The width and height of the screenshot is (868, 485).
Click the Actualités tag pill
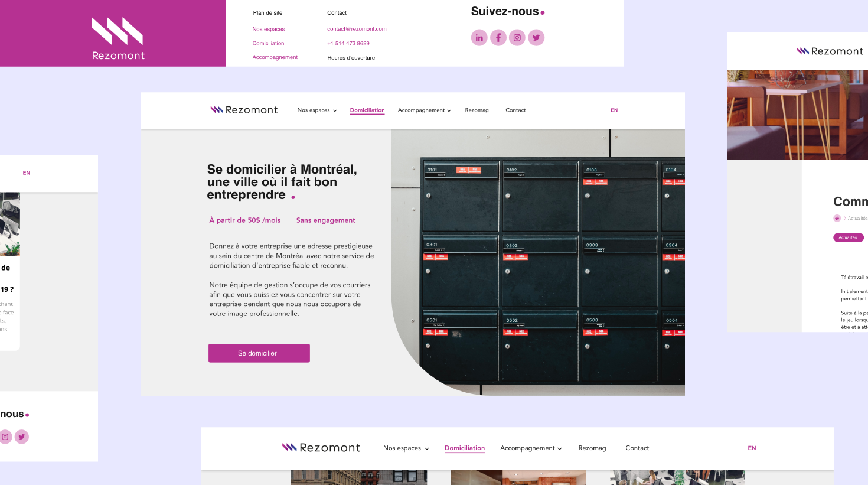click(849, 237)
